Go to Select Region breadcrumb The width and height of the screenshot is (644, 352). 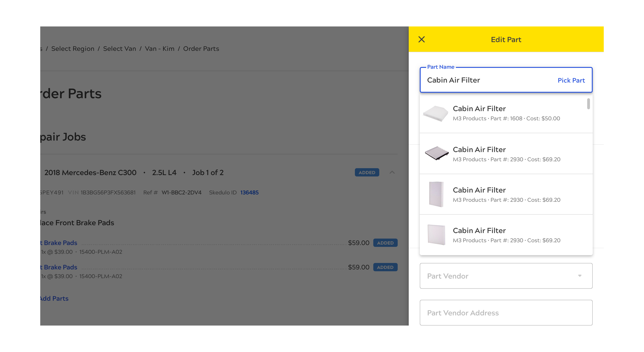tap(73, 49)
